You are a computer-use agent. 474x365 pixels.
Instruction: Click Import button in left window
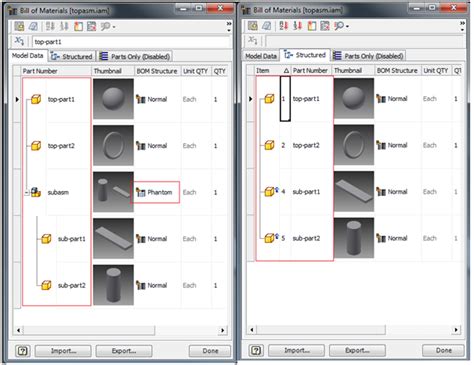(x=63, y=351)
